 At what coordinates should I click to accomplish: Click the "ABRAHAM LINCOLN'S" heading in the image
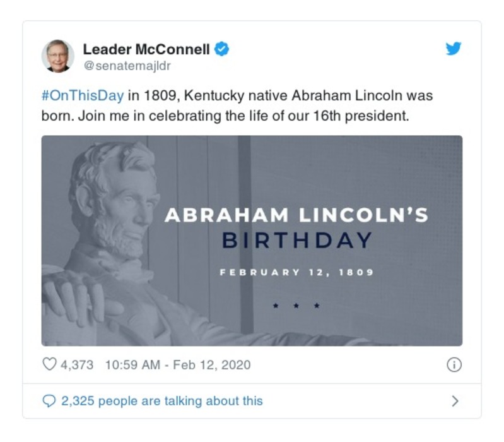(x=296, y=215)
